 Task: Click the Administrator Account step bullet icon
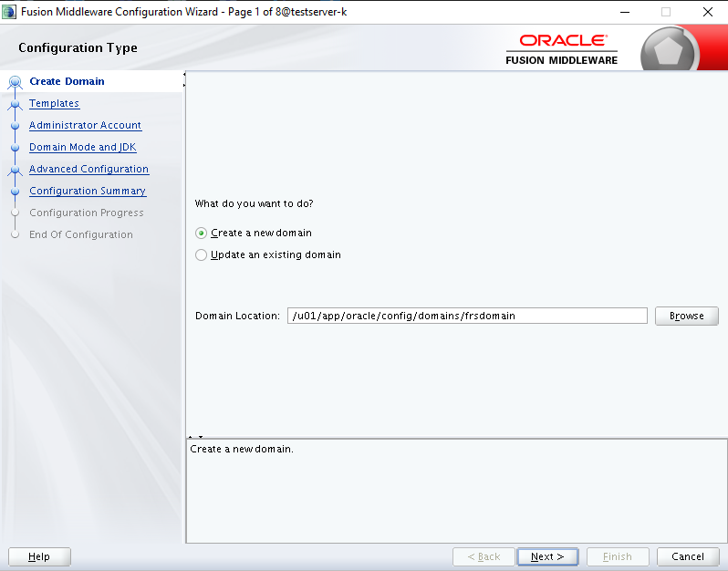pos(15,125)
